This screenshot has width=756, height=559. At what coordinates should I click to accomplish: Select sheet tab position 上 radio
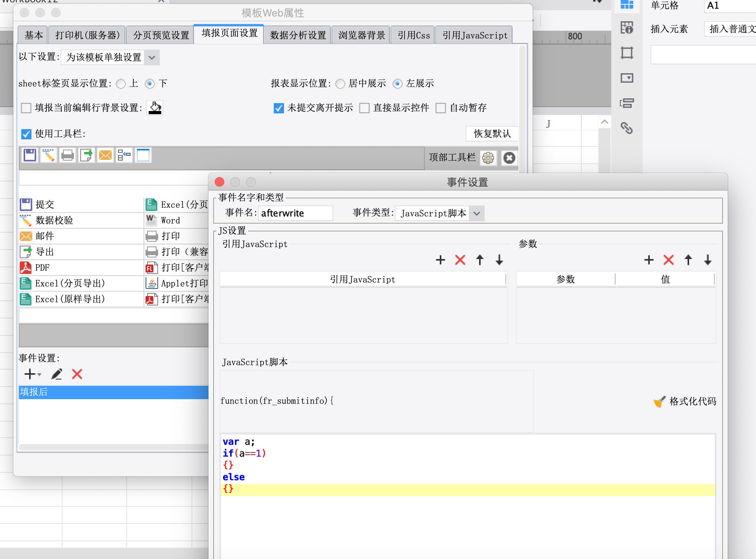(x=121, y=84)
